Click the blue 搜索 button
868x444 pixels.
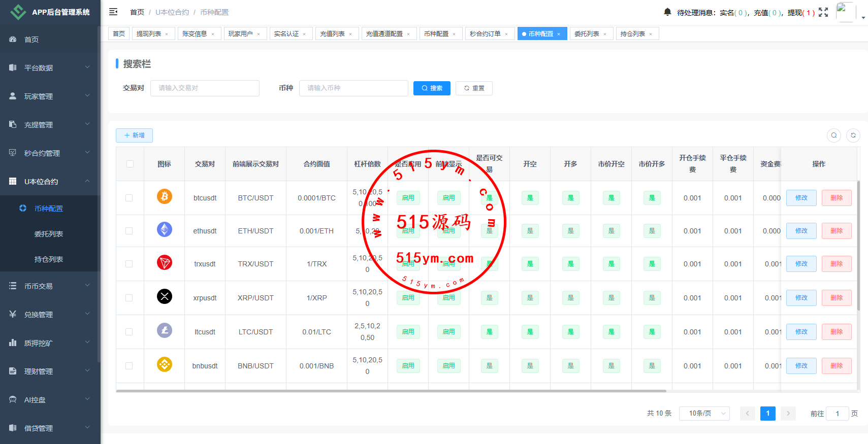(x=432, y=88)
